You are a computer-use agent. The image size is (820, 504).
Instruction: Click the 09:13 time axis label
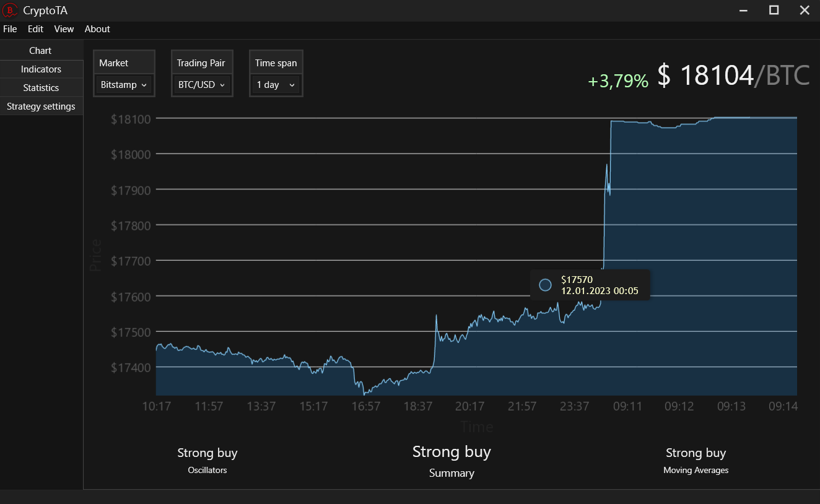[x=731, y=406]
